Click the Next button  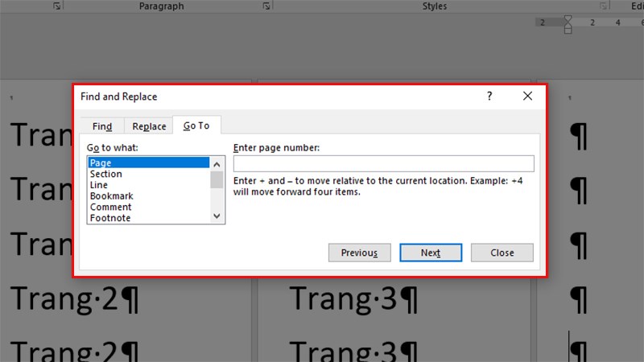coord(431,253)
